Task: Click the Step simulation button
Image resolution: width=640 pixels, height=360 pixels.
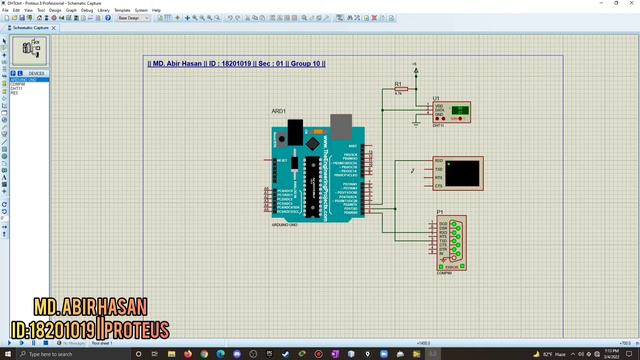Action: click(x=21, y=343)
